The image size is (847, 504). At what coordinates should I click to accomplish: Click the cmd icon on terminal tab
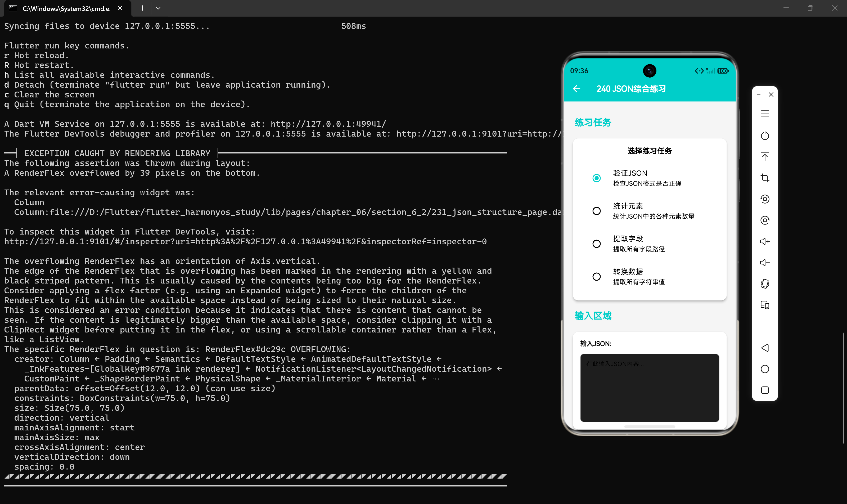(13, 8)
